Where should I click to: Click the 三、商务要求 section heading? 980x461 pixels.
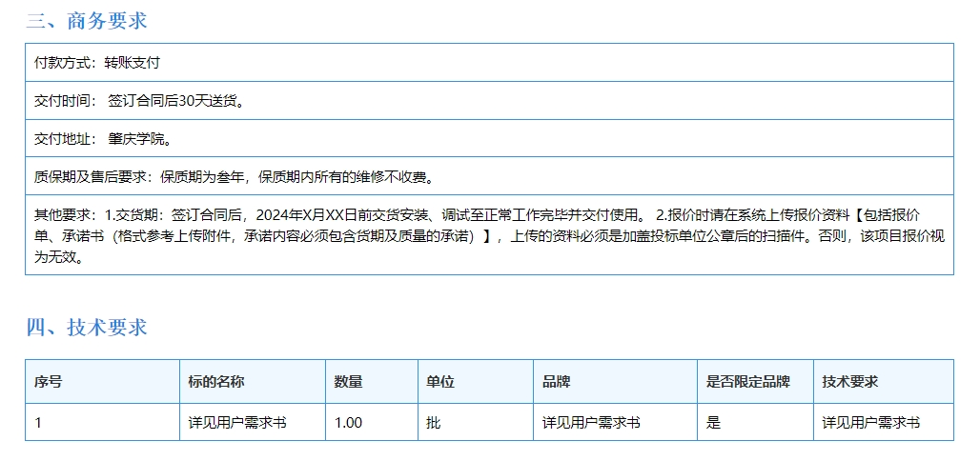87,21
